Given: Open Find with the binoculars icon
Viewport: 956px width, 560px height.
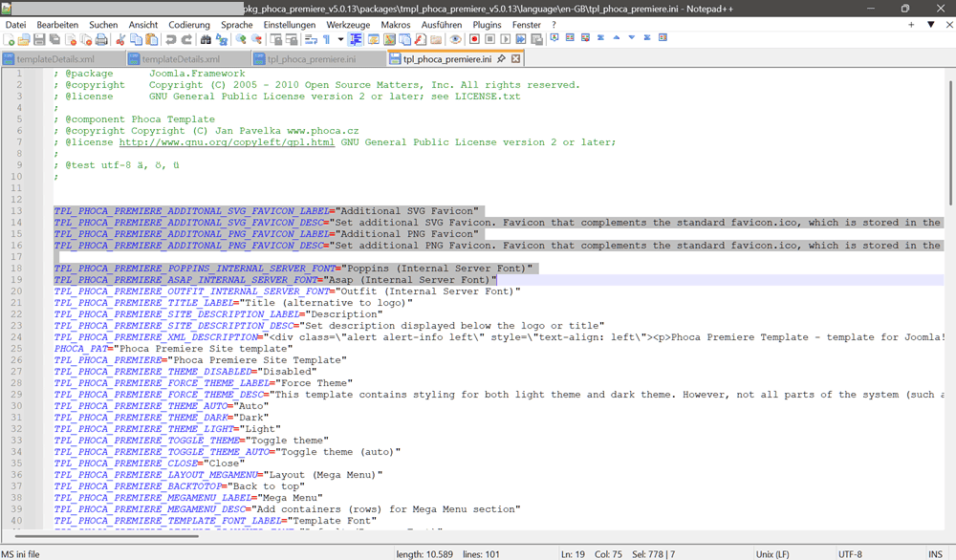Looking at the screenshot, I should point(206,40).
